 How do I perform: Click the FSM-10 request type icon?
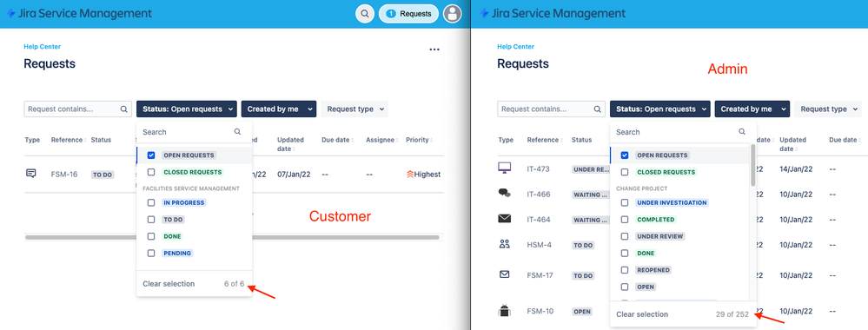coord(504,311)
